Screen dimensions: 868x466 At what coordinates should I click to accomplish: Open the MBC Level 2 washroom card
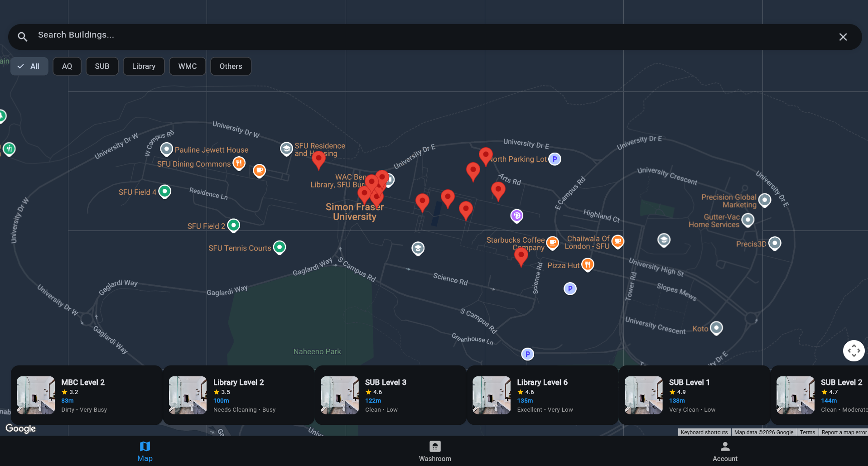pyautogui.click(x=86, y=395)
